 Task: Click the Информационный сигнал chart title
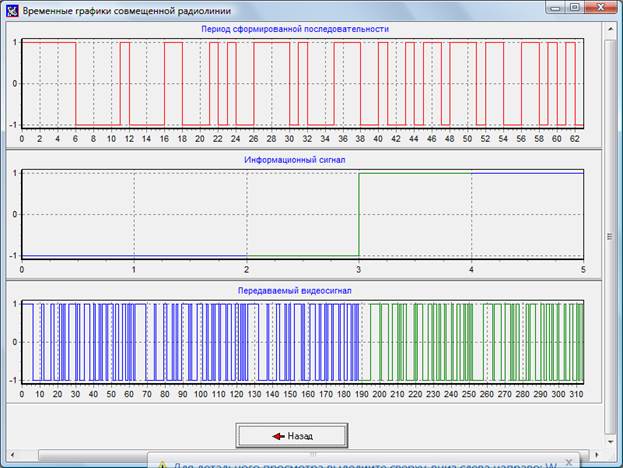(x=293, y=159)
